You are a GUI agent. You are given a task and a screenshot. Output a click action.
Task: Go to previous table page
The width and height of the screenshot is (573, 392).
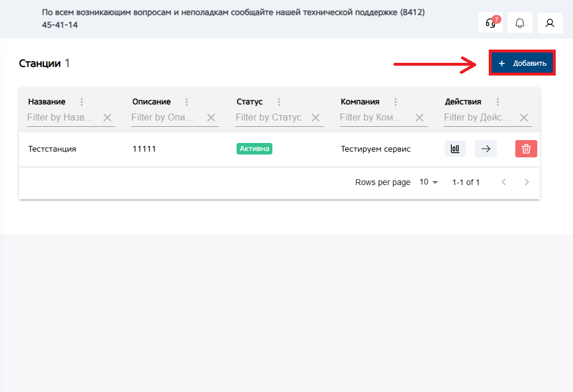point(504,182)
